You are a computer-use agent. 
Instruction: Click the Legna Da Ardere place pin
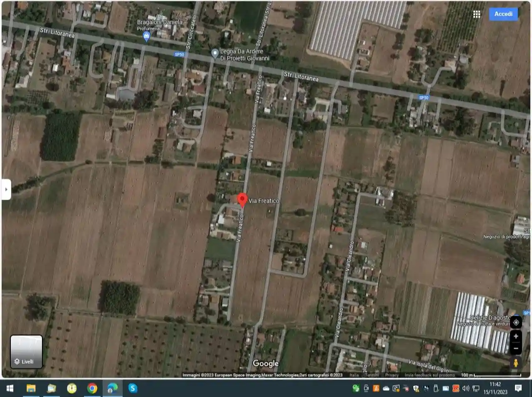[x=215, y=53]
